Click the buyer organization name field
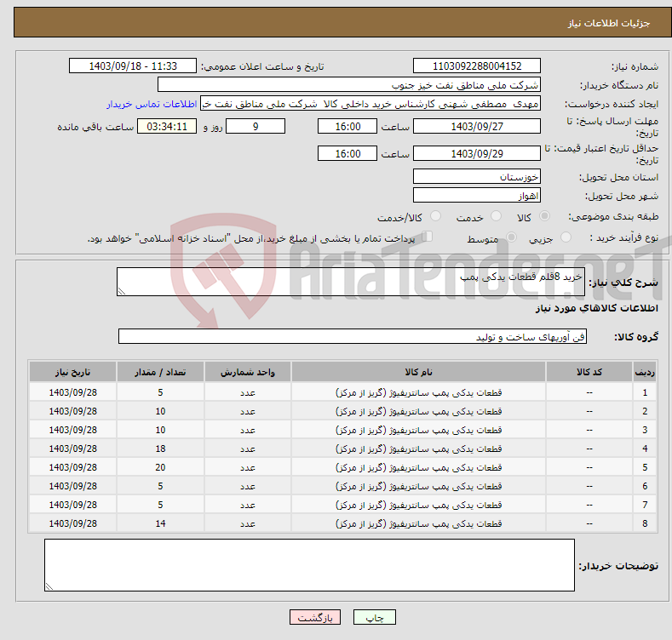Viewport: 672px width, 640px height. [349, 85]
